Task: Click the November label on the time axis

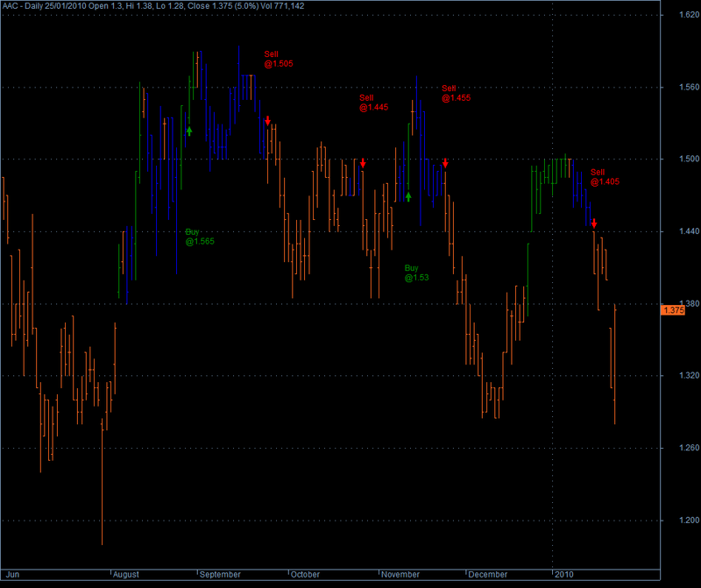Action: [400, 574]
